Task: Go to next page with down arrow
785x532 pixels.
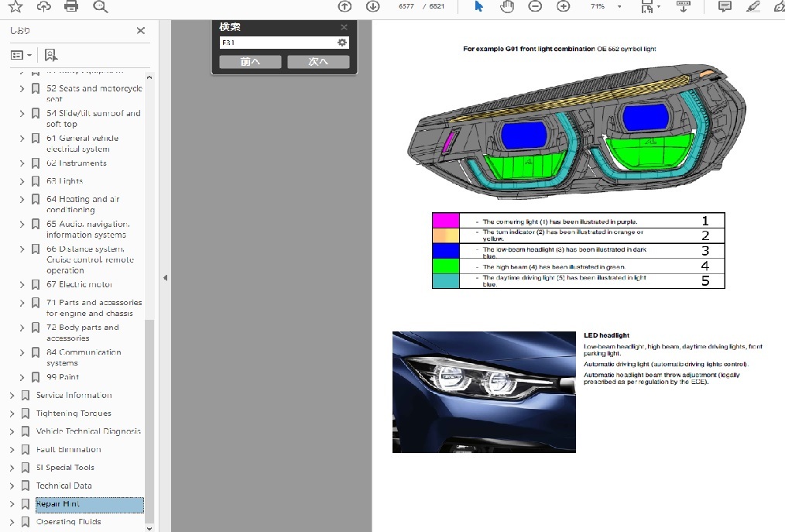Action: (x=372, y=6)
